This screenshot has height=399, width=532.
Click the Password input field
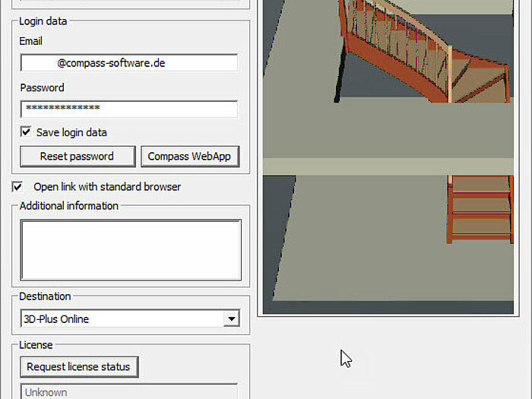pyautogui.click(x=129, y=109)
